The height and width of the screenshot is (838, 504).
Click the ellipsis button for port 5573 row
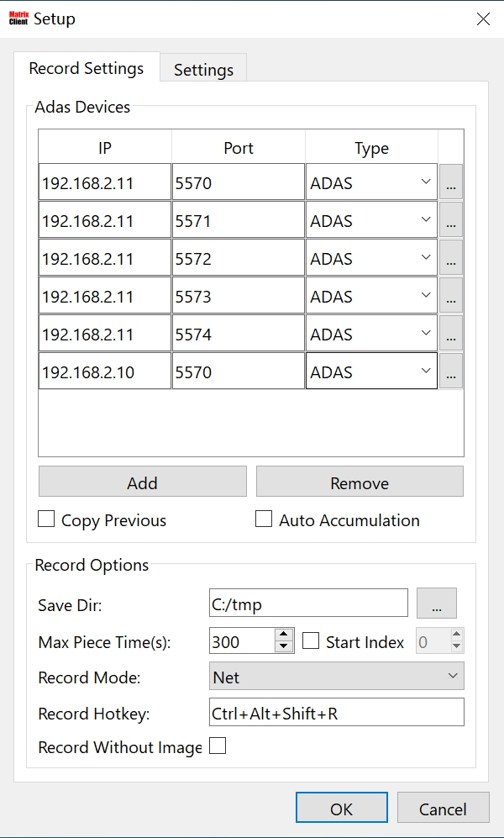coord(451,297)
